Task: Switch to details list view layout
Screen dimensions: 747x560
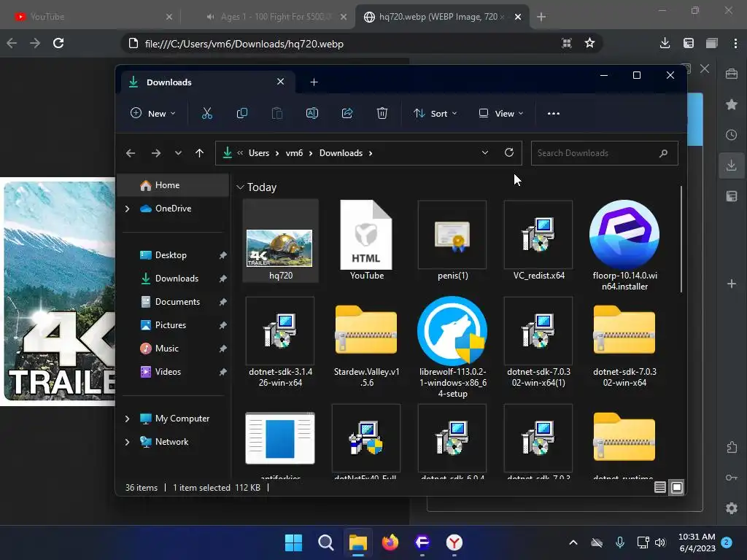Action: tap(659, 487)
